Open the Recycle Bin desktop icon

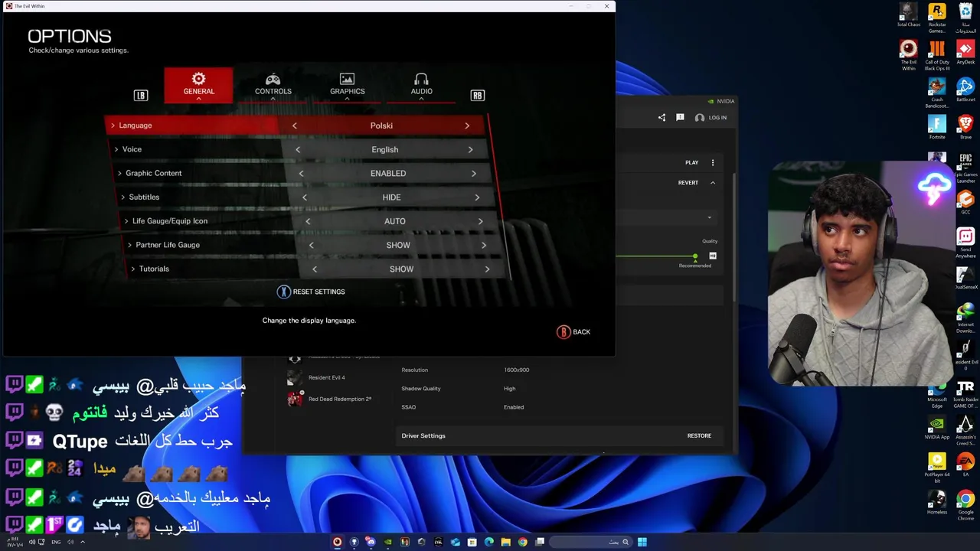tap(965, 18)
